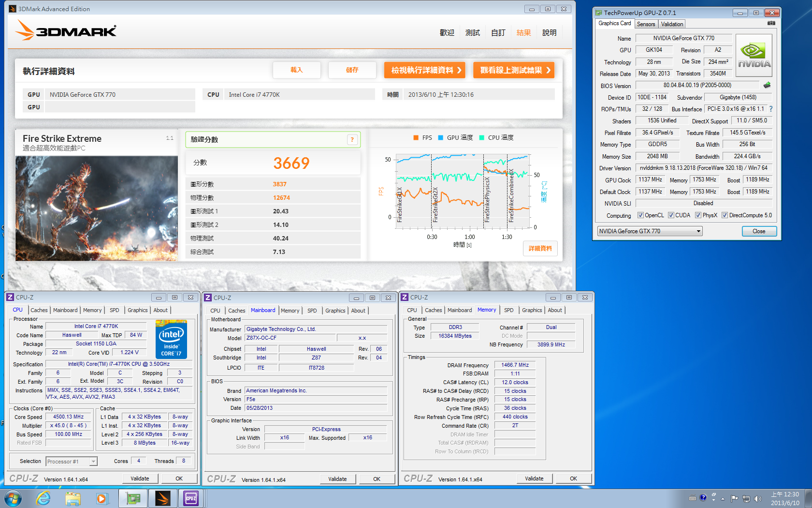Open Windows Explorer folder from the taskbar

[73, 498]
